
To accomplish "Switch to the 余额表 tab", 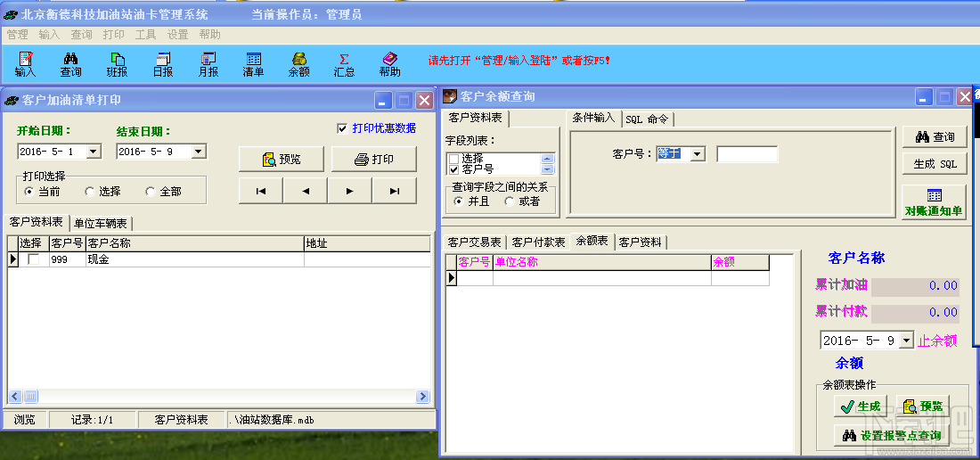I will tap(592, 241).
